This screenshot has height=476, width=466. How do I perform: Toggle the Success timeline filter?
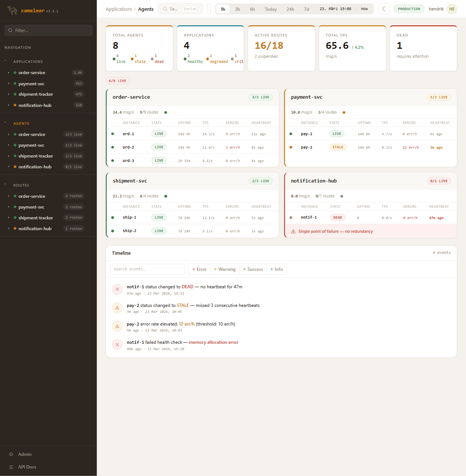tap(253, 269)
